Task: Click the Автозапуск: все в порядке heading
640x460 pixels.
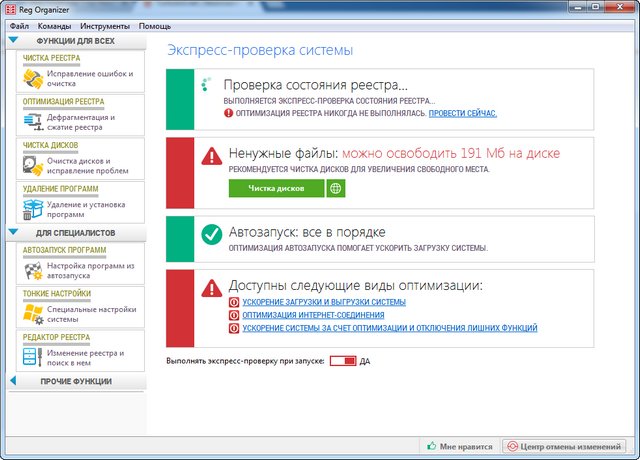Action: (307, 232)
